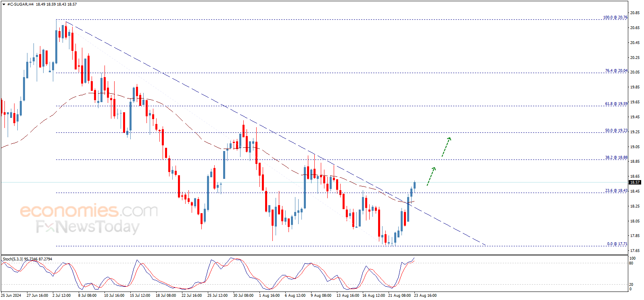This screenshot has height=300, width=644.
Task: Click the 18.25 price axis label
Action: tap(635, 206)
